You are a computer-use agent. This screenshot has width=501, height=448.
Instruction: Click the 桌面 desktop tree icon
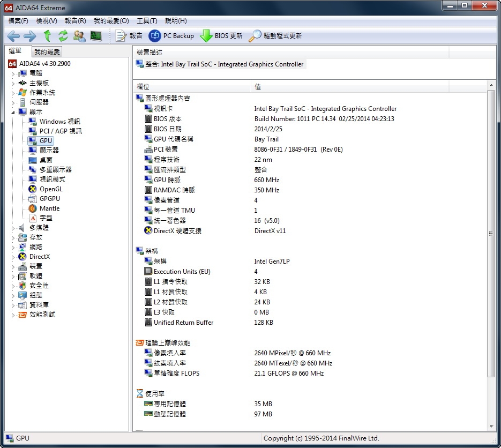[33, 160]
